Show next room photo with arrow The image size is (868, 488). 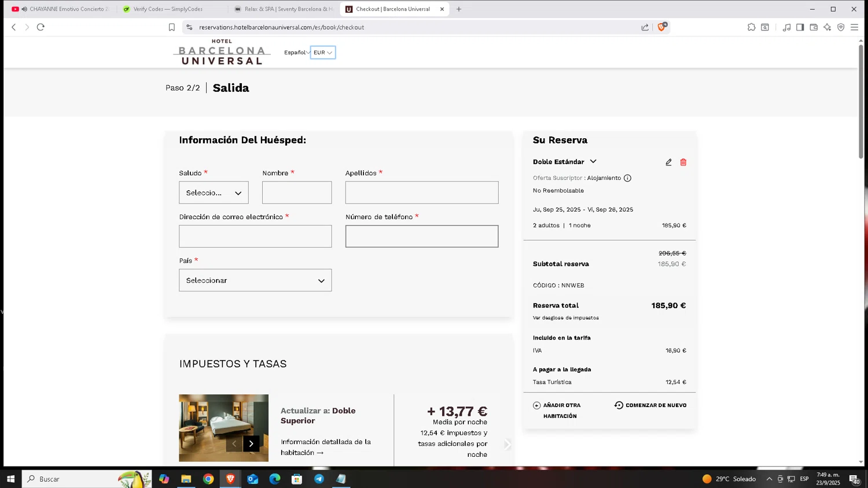coord(251,443)
